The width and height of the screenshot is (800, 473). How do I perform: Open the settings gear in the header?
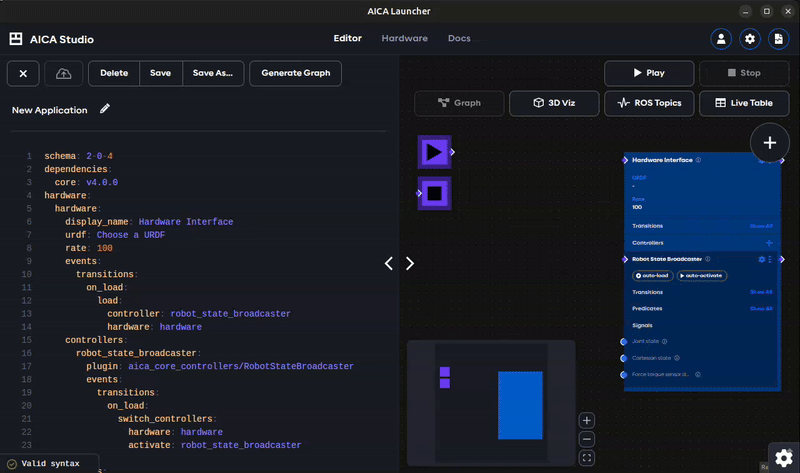tap(749, 39)
